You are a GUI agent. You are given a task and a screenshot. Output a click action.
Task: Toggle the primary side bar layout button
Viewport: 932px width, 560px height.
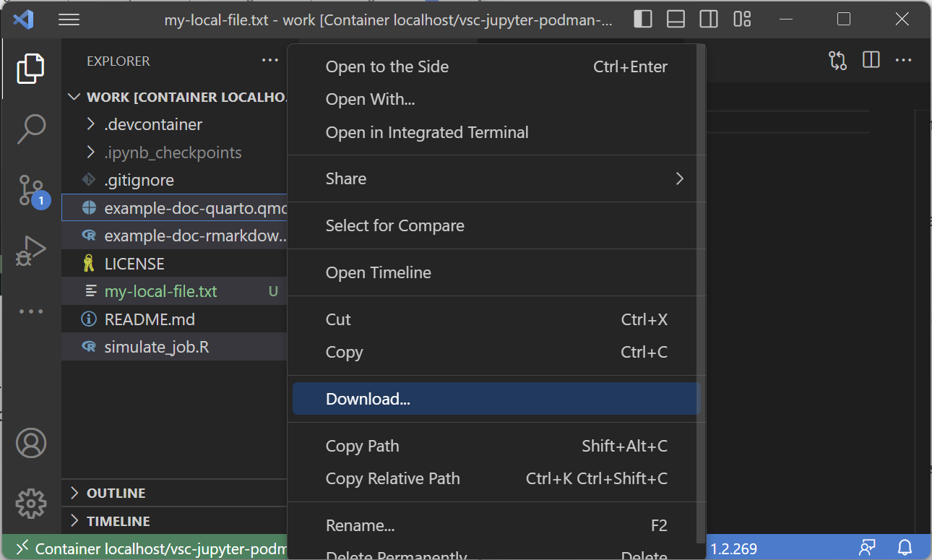(642, 20)
